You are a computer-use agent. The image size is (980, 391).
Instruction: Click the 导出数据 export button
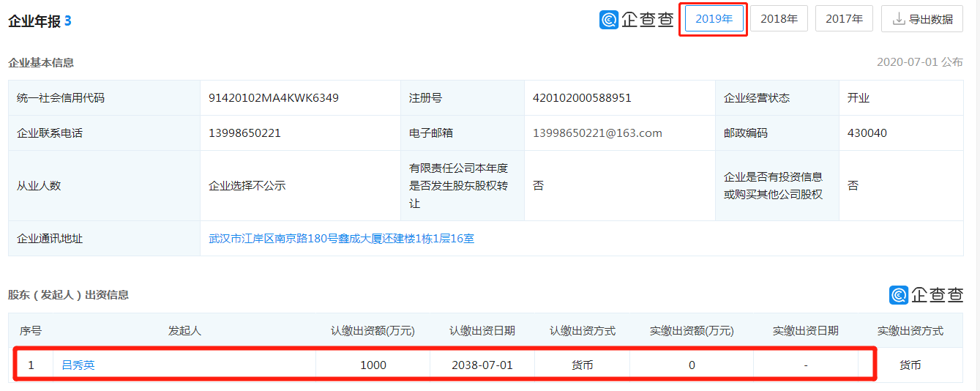921,19
